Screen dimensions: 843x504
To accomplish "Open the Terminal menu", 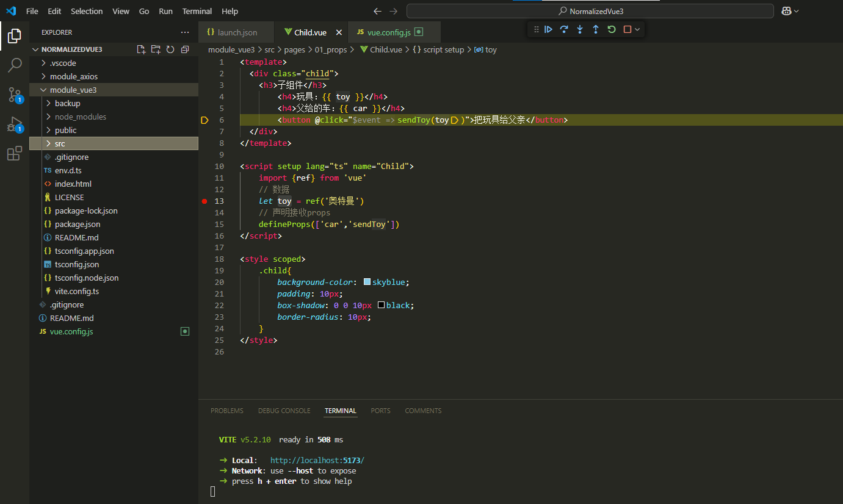I will pyautogui.click(x=197, y=11).
